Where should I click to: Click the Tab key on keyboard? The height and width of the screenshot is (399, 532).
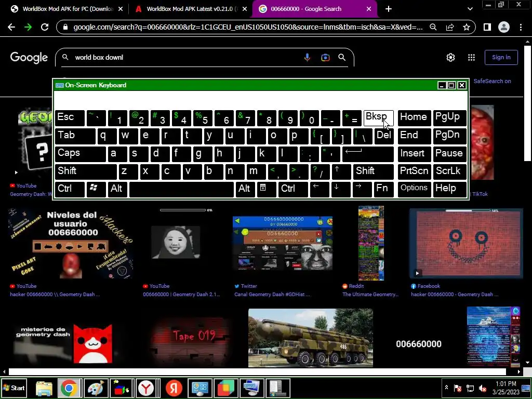75,136
